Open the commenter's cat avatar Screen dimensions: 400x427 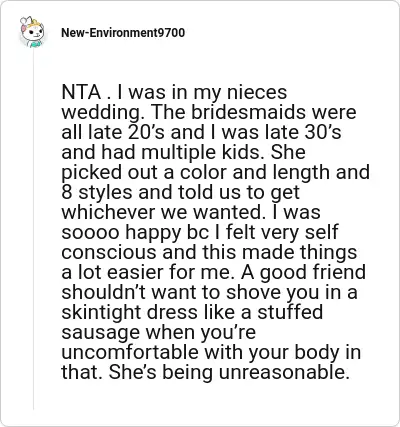32,32
